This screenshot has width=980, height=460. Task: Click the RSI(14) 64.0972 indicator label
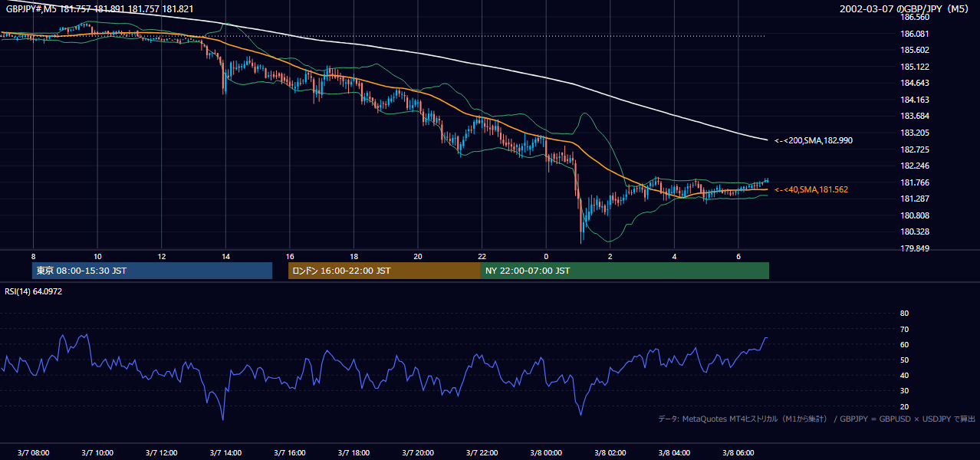click(34, 291)
